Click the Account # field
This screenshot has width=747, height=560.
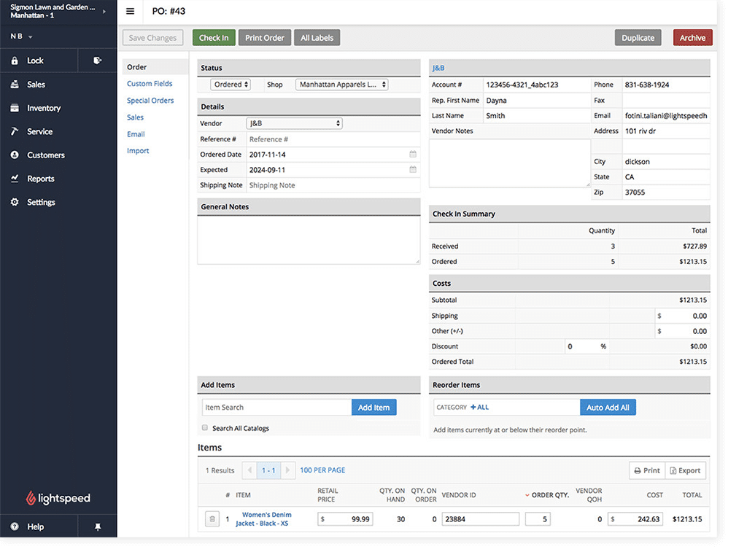(x=536, y=85)
